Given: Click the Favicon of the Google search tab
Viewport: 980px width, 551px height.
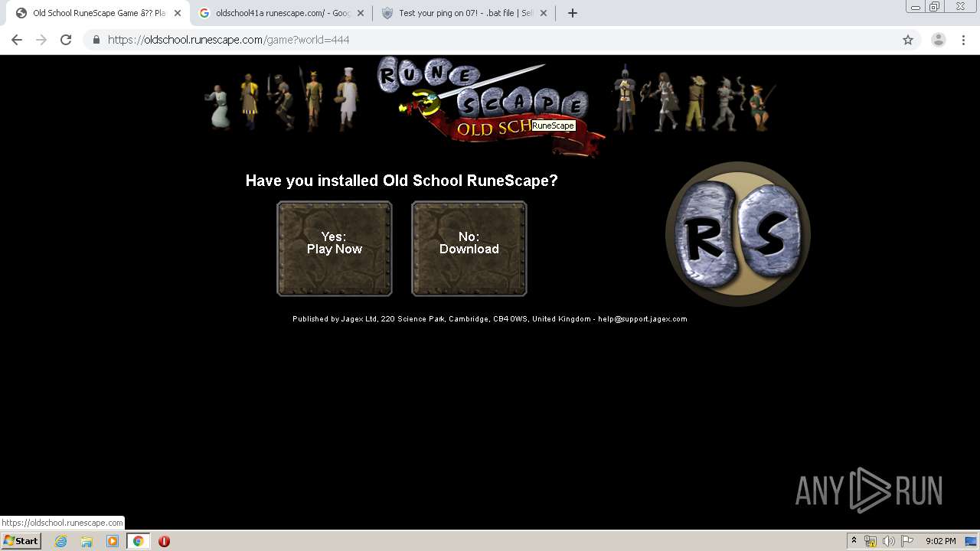Looking at the screenshot, I should [x=204, y=13].
